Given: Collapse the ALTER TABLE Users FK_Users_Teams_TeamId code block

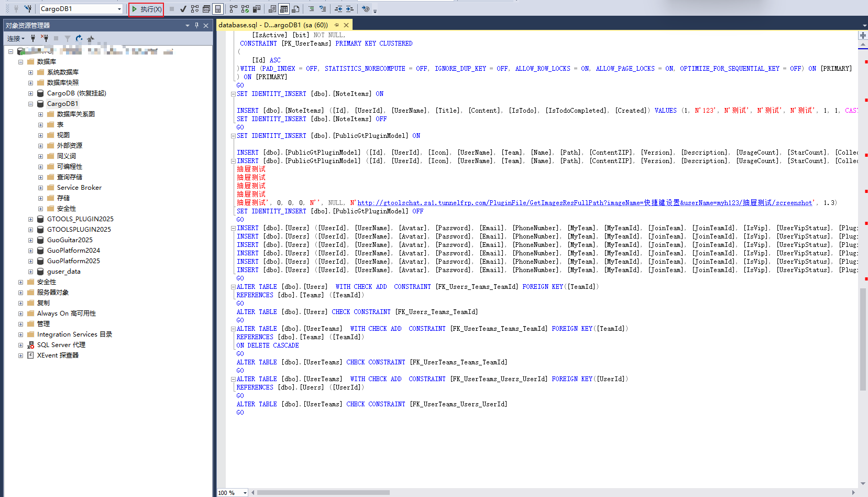Looking at the screenshot, I should [x=233, y=287].
